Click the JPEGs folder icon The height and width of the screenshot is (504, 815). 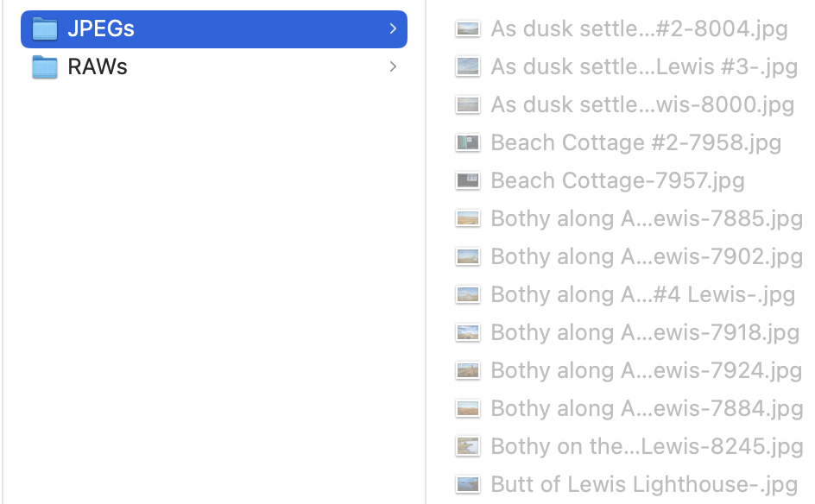[x=44, y=28]
